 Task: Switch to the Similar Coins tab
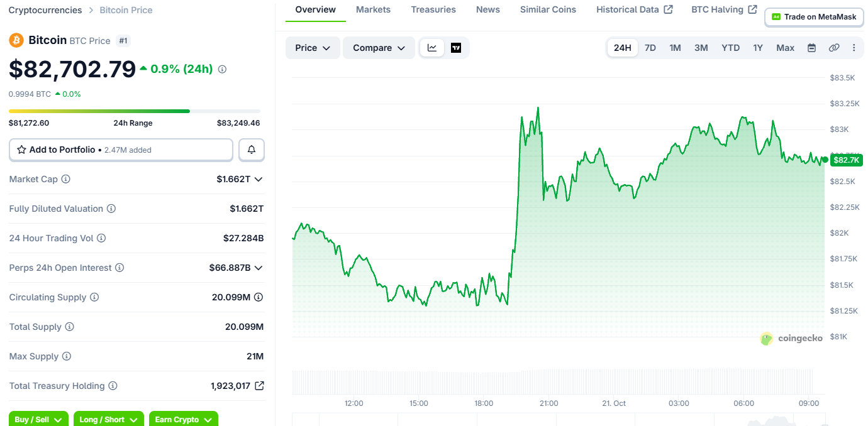(548, 9)
